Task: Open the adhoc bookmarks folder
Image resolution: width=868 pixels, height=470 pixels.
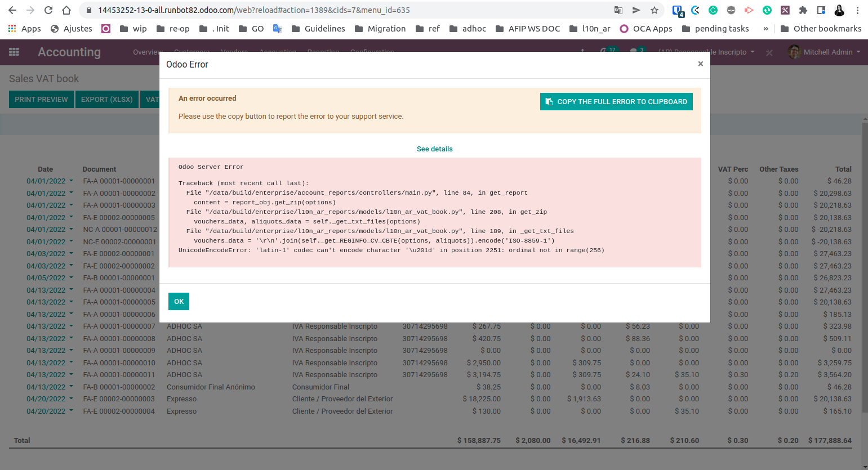Action: [468, 29]
